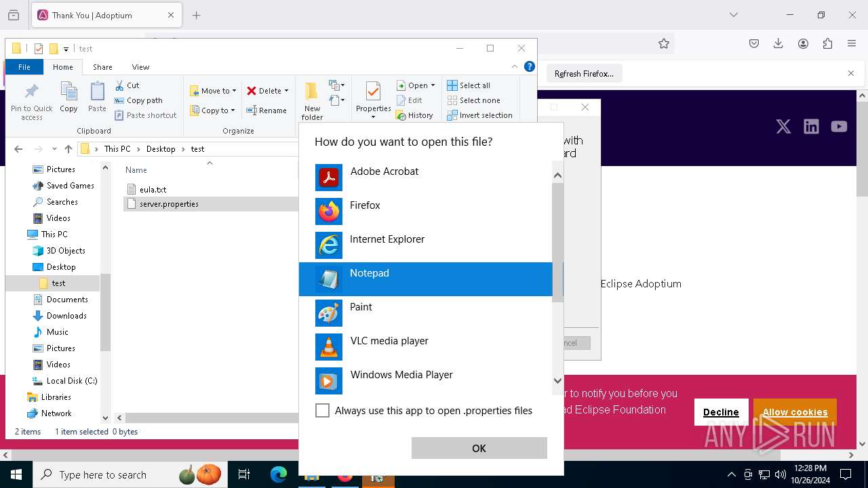Open the Copy to dropdown
The width and height of the screenshot is (868, 488).
[212, 110]
